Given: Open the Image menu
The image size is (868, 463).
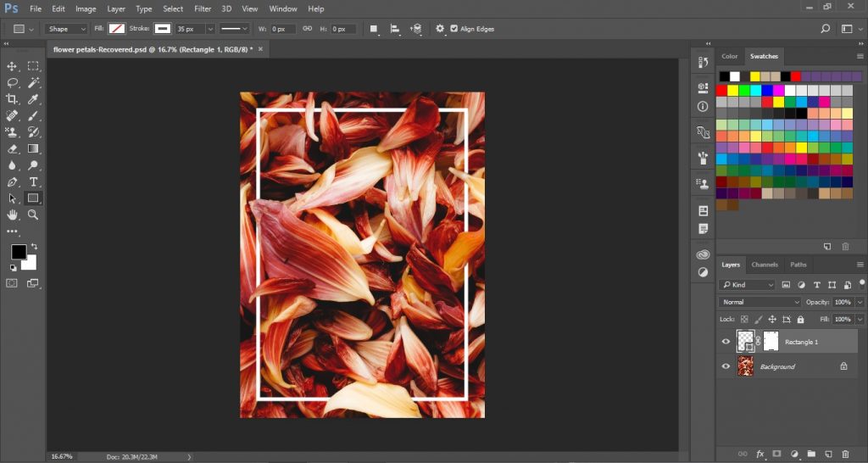Looking at the screenshot, I should (86, 8).
